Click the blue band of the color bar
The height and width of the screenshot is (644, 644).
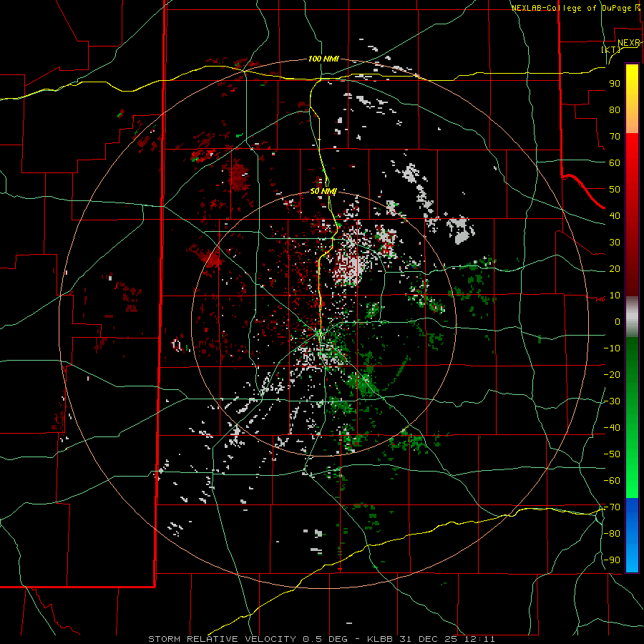click(x=632, y=535)
